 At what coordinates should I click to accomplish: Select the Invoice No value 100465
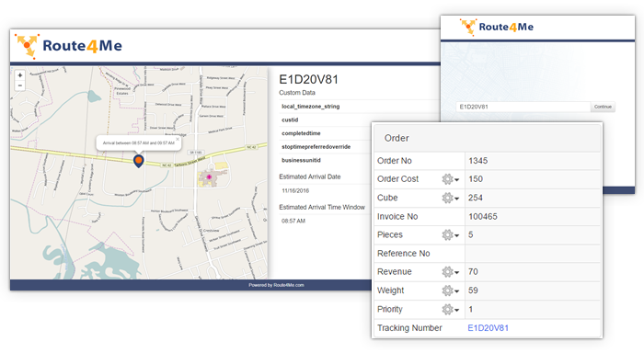coord(483,216)
